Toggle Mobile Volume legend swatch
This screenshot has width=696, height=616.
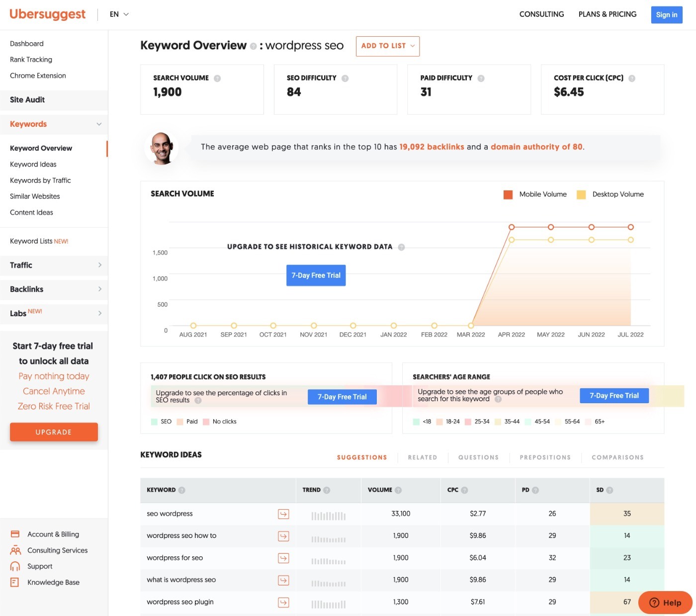(508, 194)
